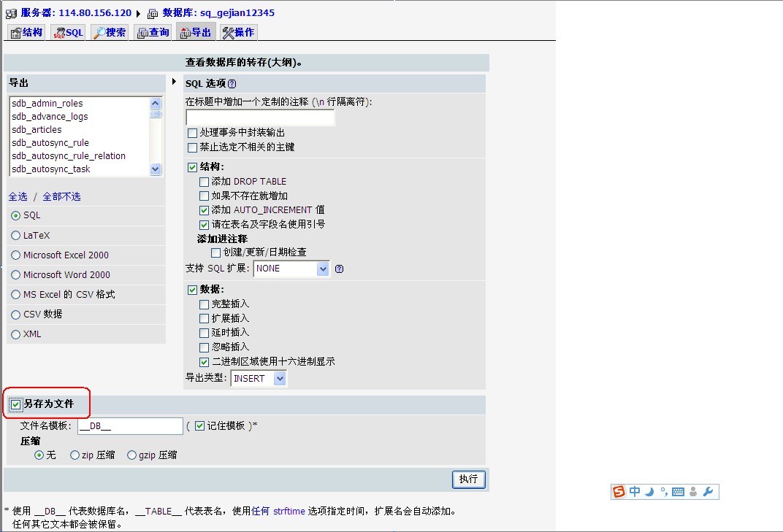The width and height of the screenshot is (783, 532).
Task: Open the wrench settings icon in IME bar
Action: coord(708,492)
